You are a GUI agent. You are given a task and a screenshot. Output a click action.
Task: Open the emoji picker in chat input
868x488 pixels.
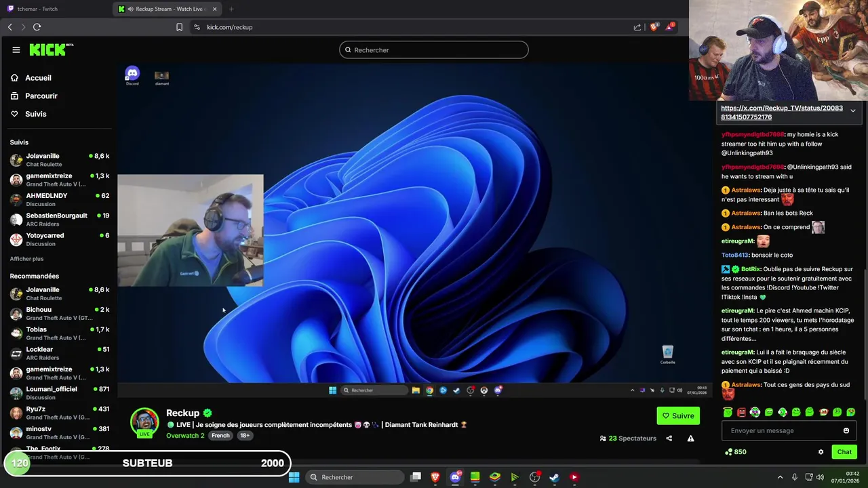click(x=846, y=430)
